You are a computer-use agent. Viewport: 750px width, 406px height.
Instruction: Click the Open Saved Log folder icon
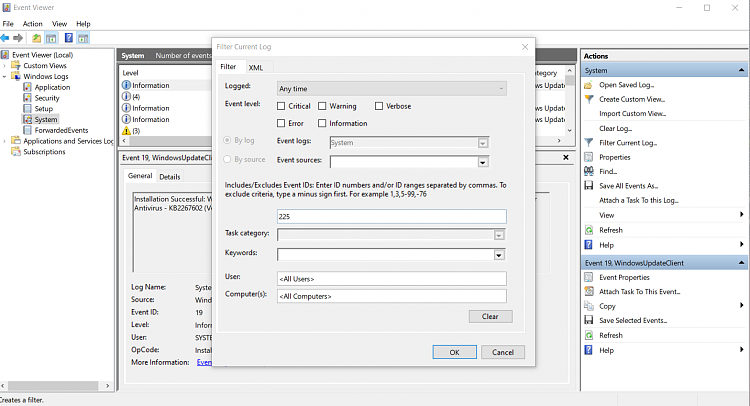[589, 85]
